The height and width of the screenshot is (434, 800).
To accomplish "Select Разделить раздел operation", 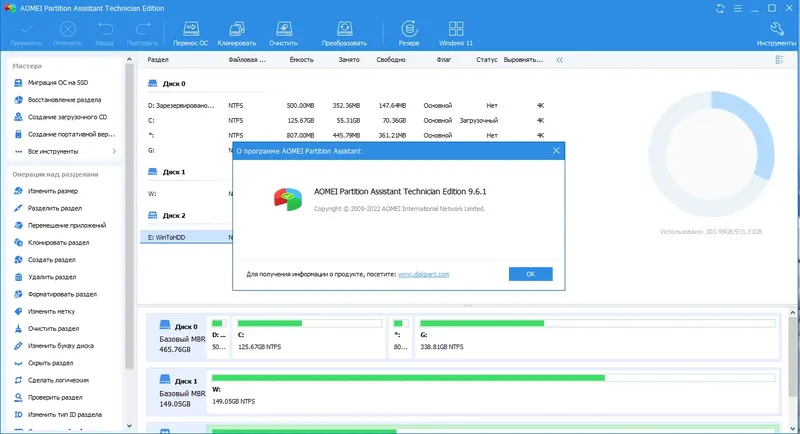I will [x=55, y=209].
